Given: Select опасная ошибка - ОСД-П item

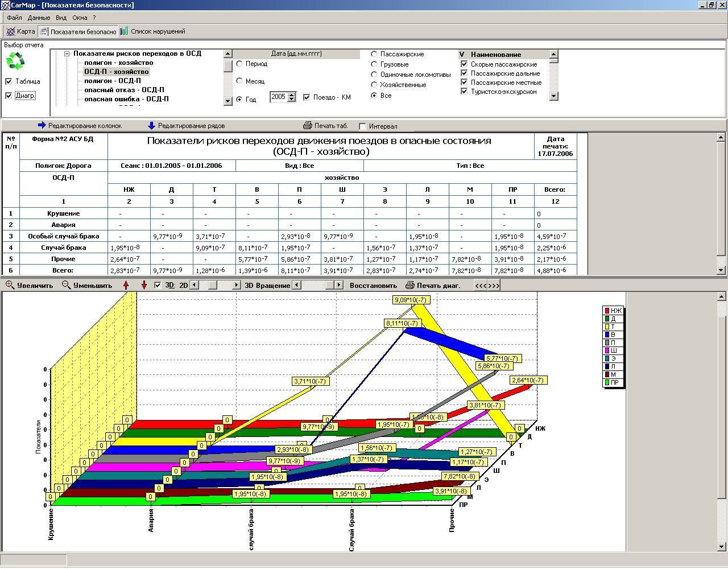Looking at the screenshot, I should (x=126, y=99).
